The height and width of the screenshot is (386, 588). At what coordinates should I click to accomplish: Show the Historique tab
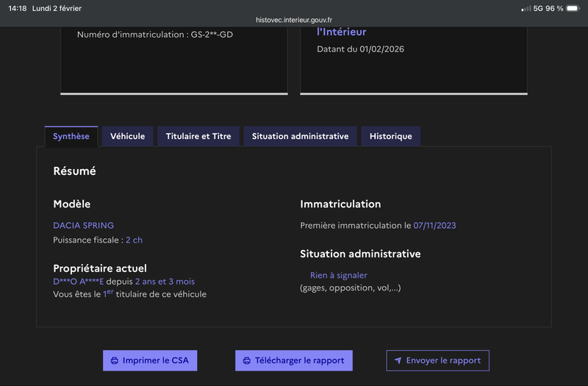[x=390, y=136]
